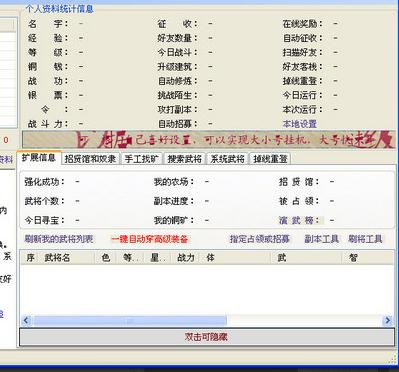This screenshot has width=399, height=372.
Task: Click the 强化成功 label
Action: [x=45, y=182]
